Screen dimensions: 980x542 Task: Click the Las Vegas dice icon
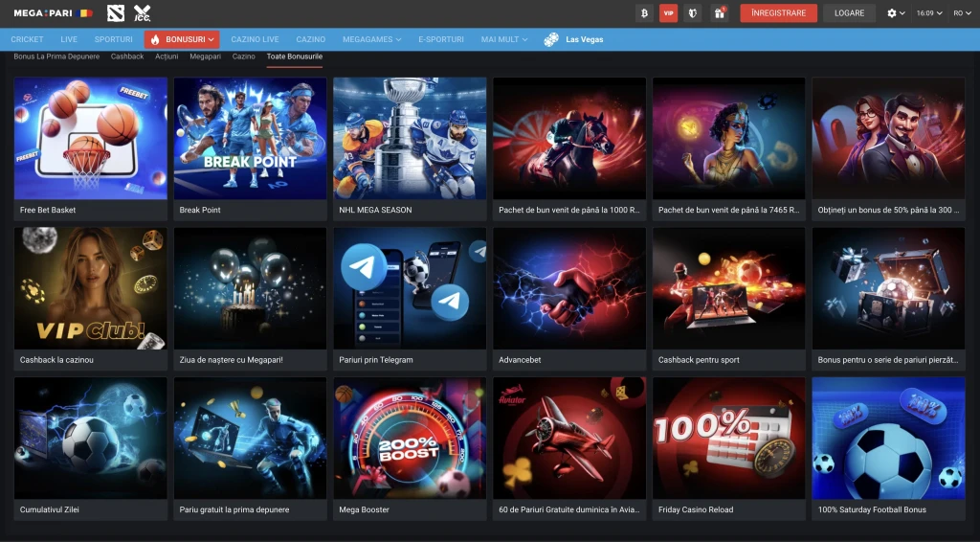point(552,39)
